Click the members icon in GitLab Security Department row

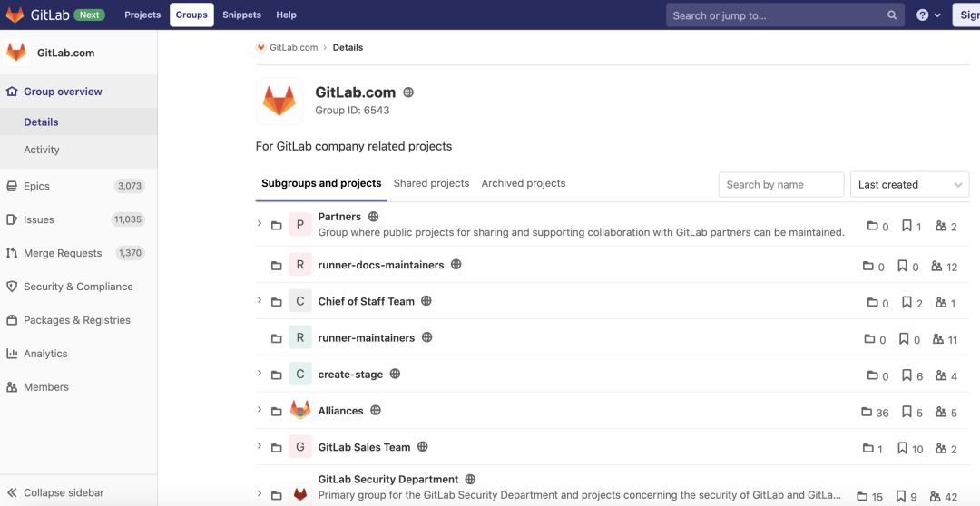[935, 497]
